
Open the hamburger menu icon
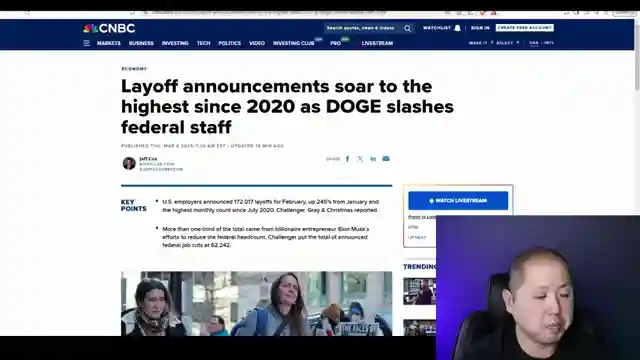click(x=86, y=43)
